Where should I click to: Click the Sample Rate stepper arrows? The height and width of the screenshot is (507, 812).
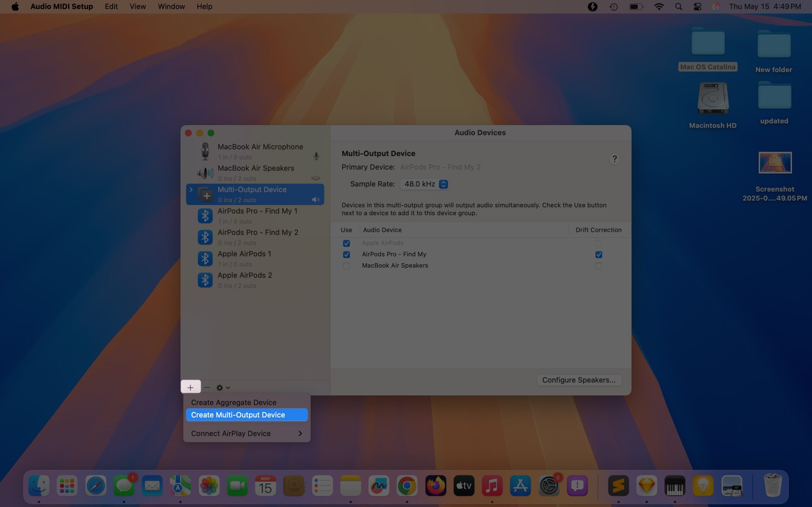pyautogui.click(x=443, y=184)
